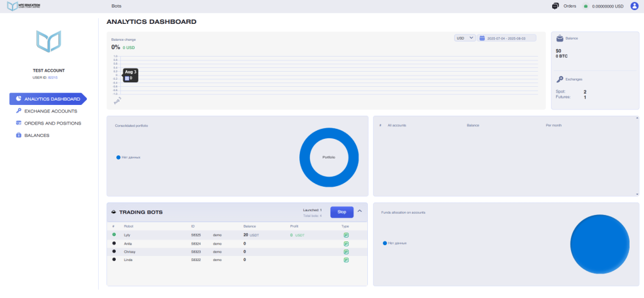The height and width of the screenshot is (298, 644).
Task: Click the type P icon for Linda bot
Action: pos(346,259)
